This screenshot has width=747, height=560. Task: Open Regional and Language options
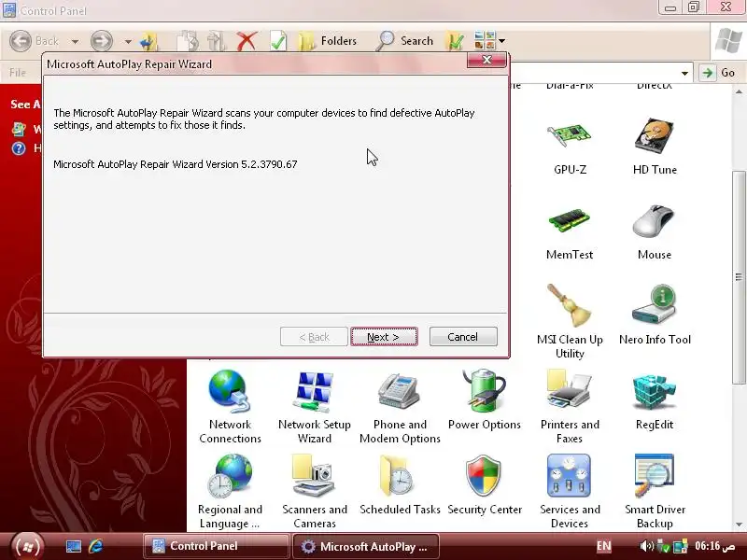(x=230, y=492)
